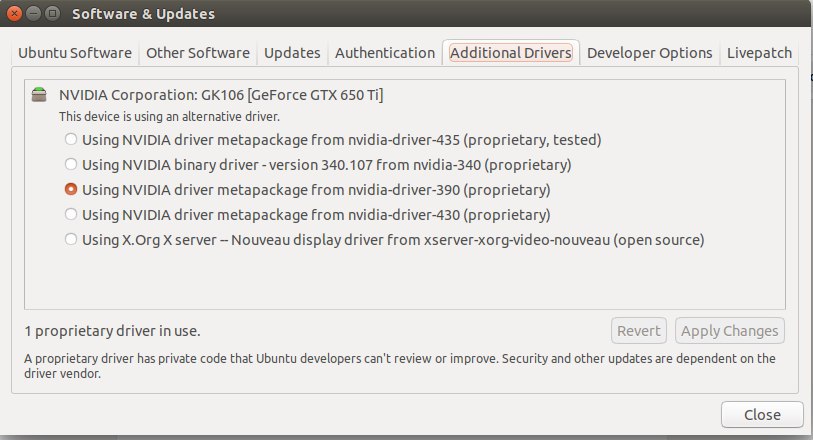Viewport: 813px width, 440px height.
Task: Click the Close button at bottom
Action: pos(762,415)
